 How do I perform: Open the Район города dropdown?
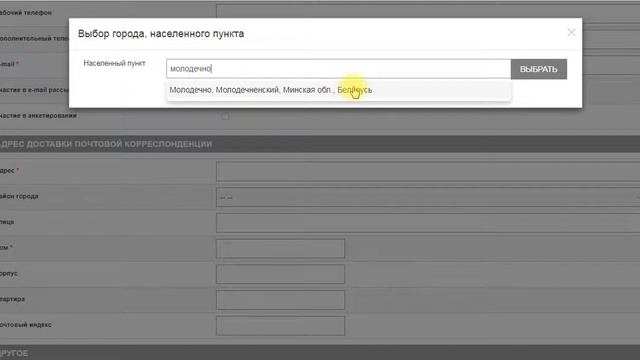[x=428, y=198]
